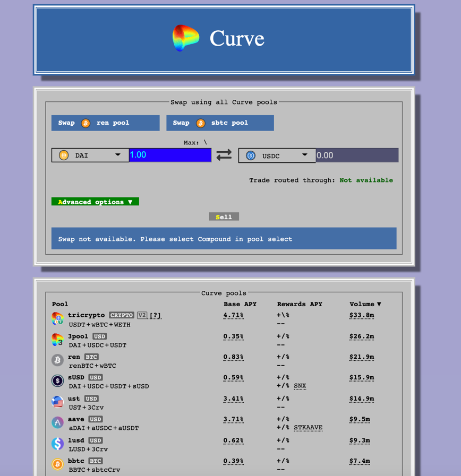Screen dimensions: 461x476
Task: Click the ust pool flag icon
Action: tap(57, 402)
